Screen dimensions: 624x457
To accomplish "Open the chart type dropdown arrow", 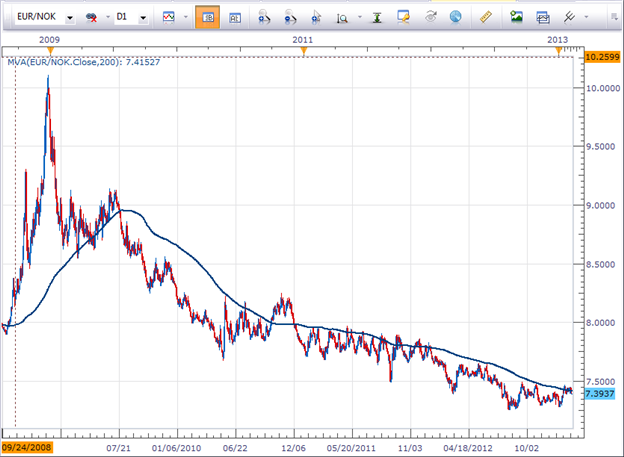I will point(185,17).
